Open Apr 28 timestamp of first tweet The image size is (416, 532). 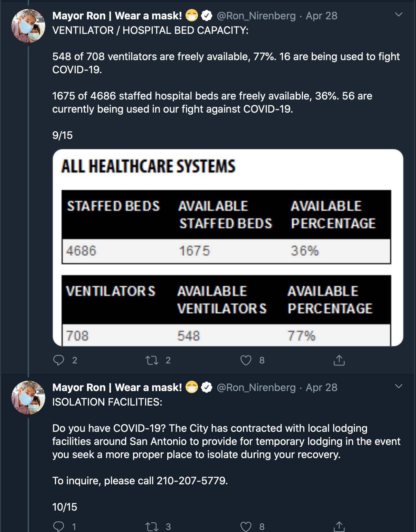click(x=321, y=16)
